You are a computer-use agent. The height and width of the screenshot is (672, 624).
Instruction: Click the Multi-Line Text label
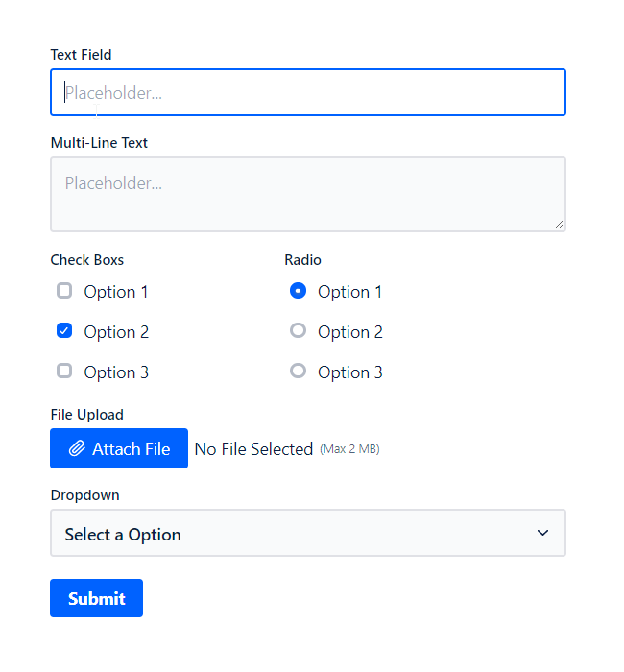tap(99, 143)
